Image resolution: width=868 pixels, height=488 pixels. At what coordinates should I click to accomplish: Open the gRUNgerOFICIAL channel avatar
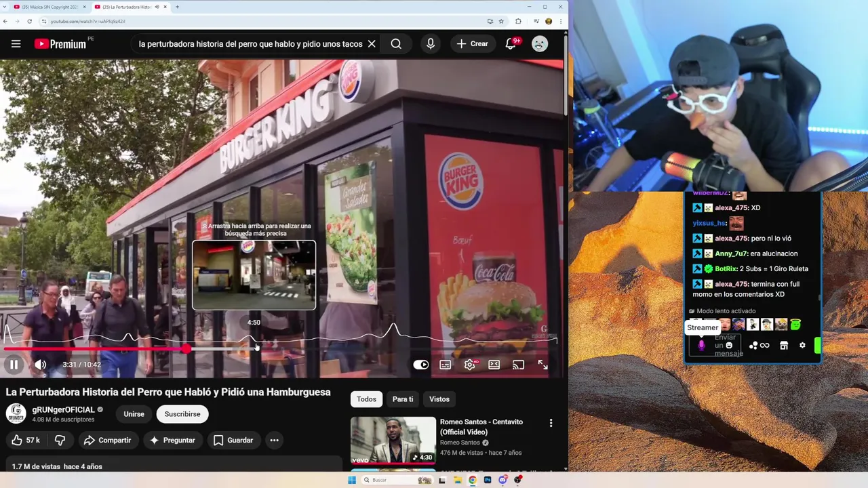[16, 413]
